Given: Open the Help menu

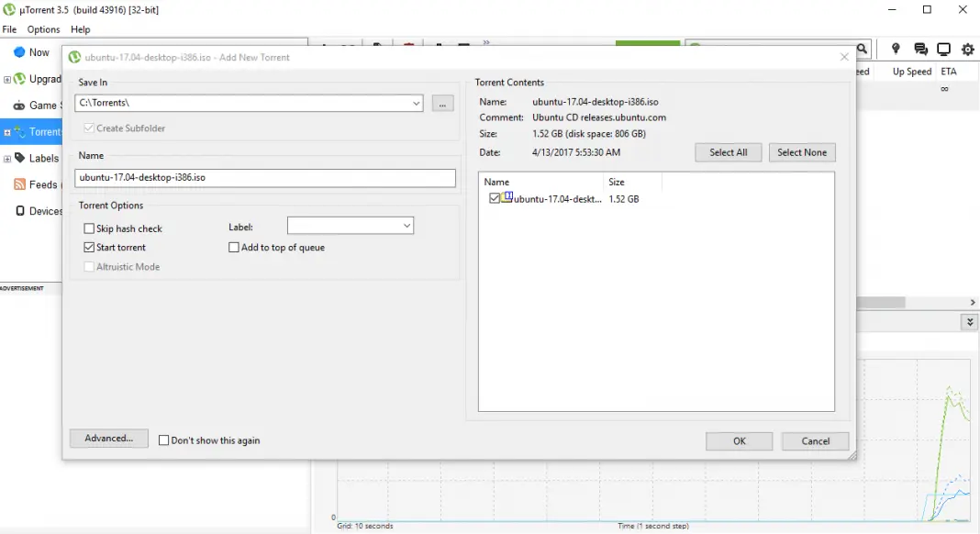Looking at the screenshot, I should click(x=80, y=29).
